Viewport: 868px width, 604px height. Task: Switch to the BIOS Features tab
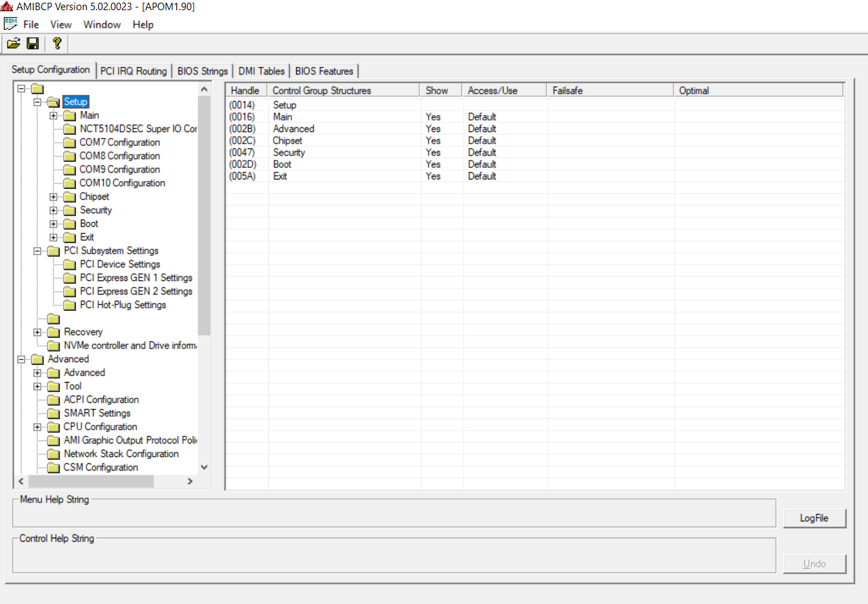(324, 71)
